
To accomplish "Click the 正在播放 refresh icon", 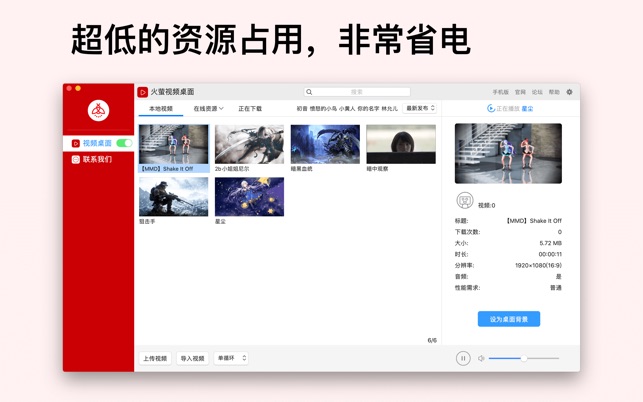I will (x=490, y=108).
